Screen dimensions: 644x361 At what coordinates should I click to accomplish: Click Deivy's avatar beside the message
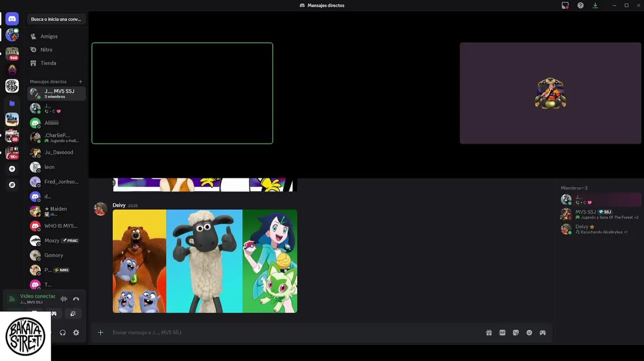coord(100,209)
